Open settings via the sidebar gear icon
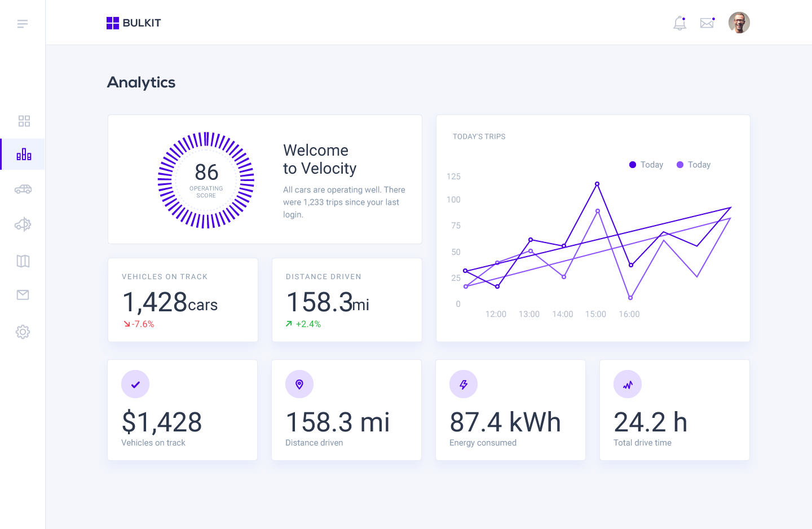Screen dimensions: 812x529 click(x=23, y=332)
